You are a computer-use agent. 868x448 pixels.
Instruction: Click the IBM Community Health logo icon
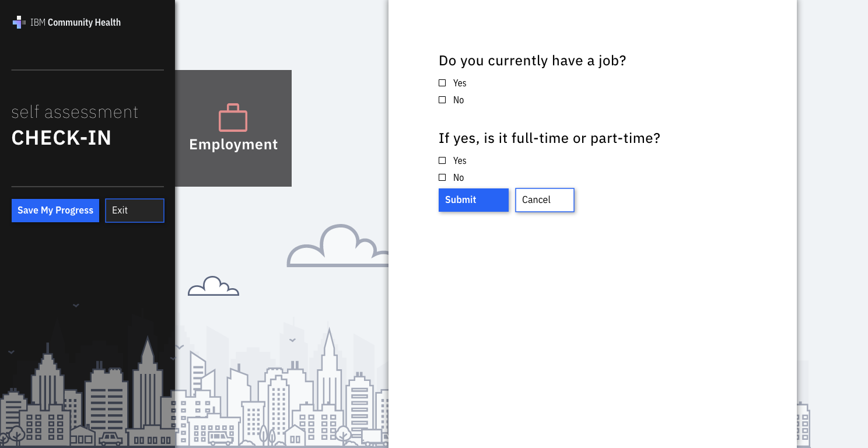click(19, 23)
